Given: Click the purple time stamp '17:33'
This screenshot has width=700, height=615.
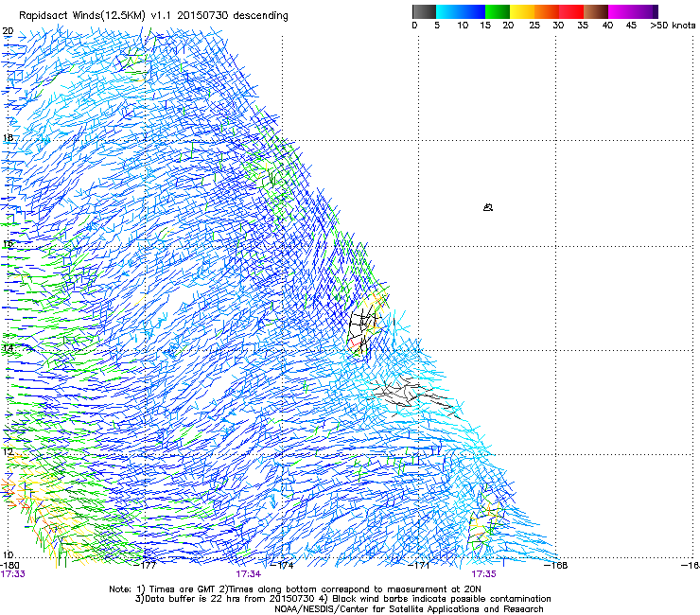Looking at the screenshot, I should (13, 574).
